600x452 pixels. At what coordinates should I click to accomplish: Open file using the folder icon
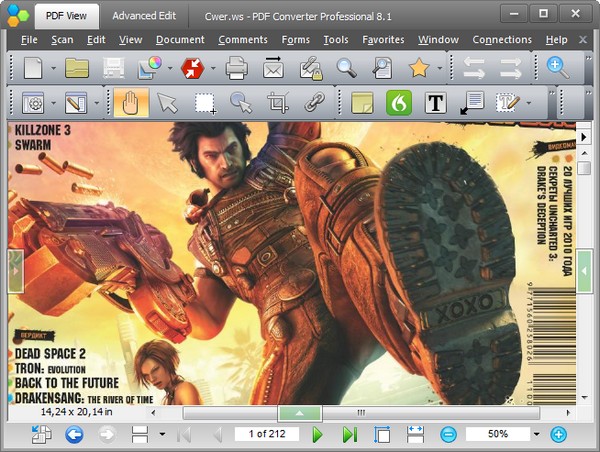click(x=77, y=68)
